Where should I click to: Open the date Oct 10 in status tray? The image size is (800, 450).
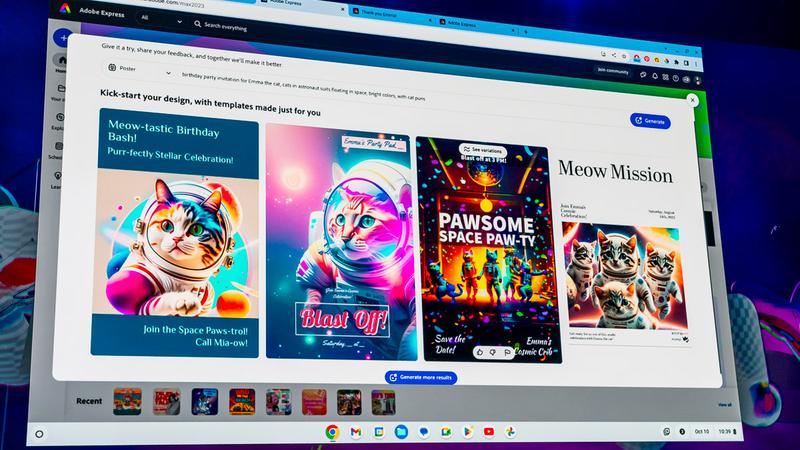702,432
